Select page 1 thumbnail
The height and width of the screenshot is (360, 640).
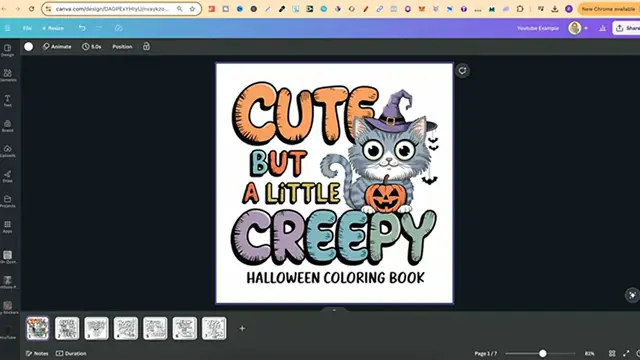[x=38, y=328]
